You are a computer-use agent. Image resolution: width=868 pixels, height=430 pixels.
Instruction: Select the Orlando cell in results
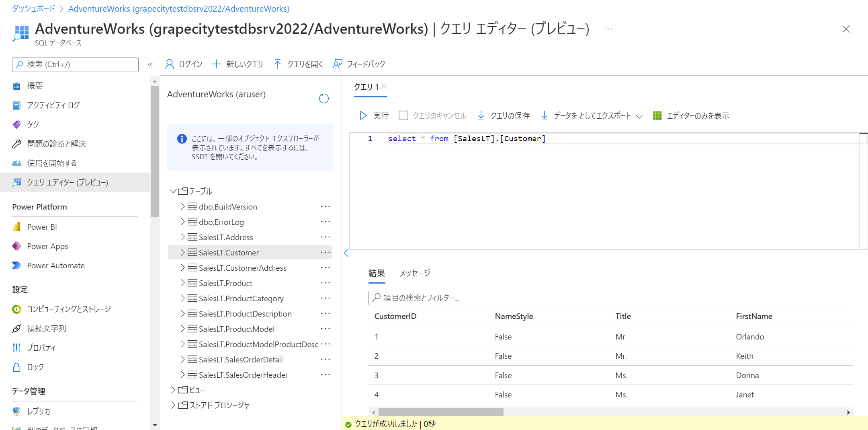tap(750, 337)
